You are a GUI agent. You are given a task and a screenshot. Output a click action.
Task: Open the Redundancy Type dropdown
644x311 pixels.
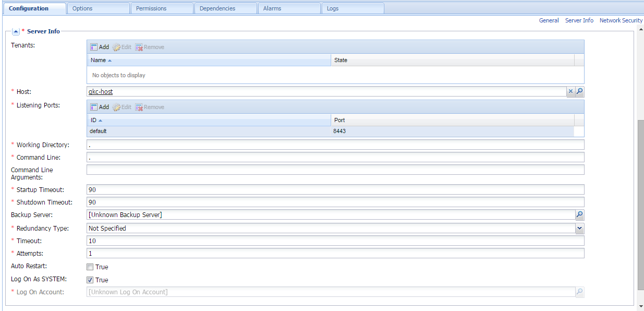tap(579, 229)
